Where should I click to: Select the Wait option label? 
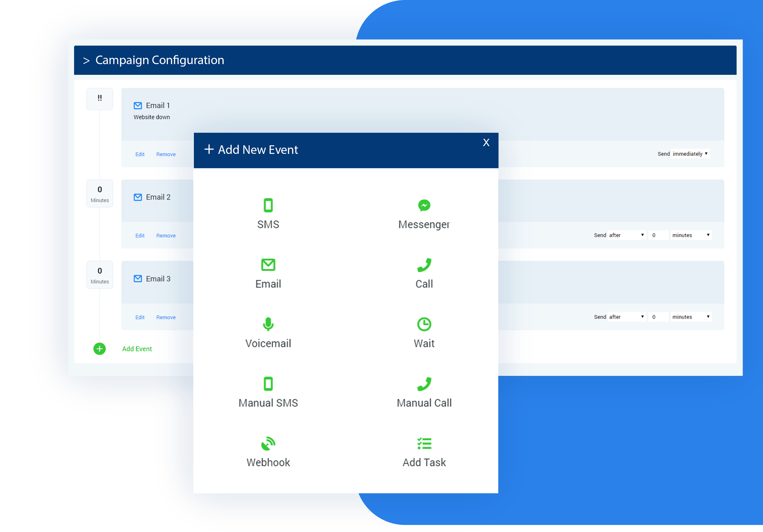point(424,343)
